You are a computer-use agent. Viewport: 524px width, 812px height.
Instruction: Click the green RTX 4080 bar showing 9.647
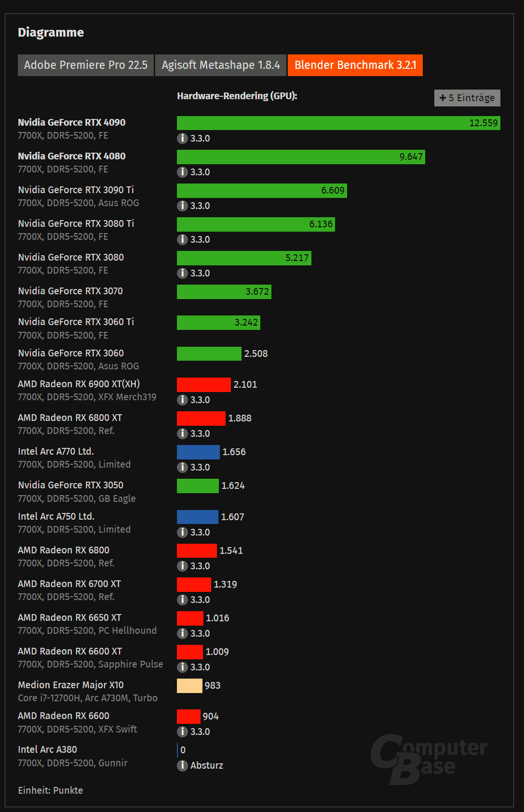(301, 157)
